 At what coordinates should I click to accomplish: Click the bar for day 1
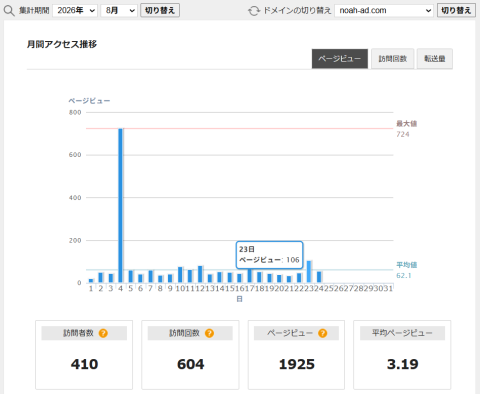(91, 281)
